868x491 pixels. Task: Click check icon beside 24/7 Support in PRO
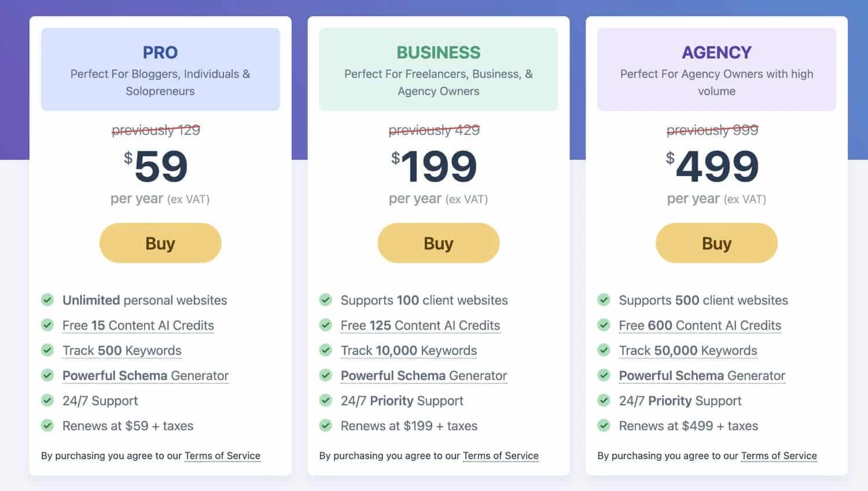tap(47, 401)
